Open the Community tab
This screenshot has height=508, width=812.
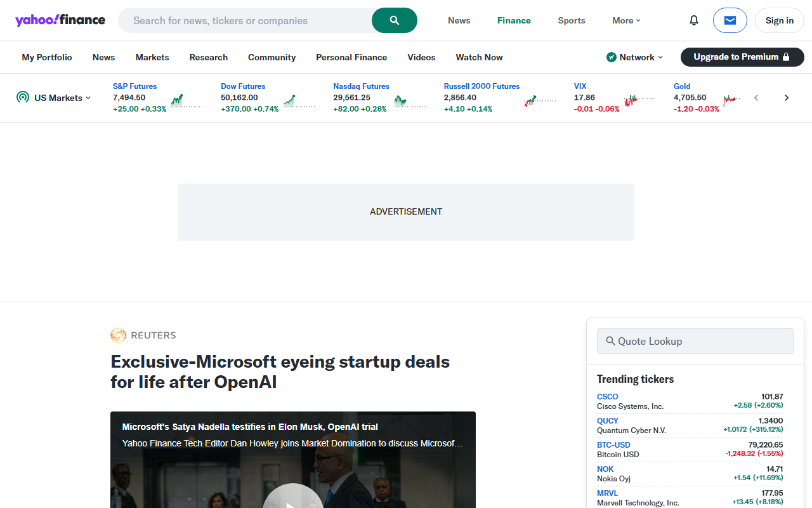[272, 57]
